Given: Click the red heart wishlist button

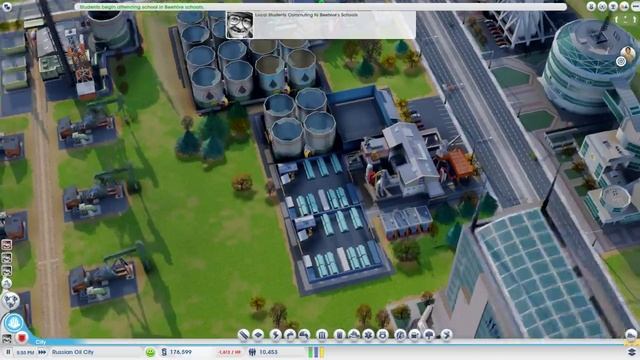Looking at the screenshot, I should click(x=22, y=338).
